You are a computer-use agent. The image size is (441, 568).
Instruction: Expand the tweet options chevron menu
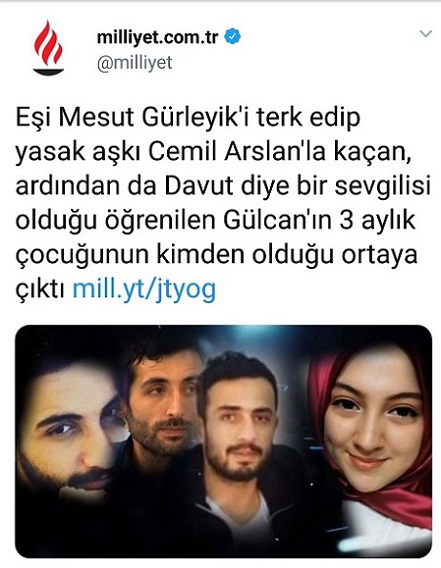tap(425, 34)
